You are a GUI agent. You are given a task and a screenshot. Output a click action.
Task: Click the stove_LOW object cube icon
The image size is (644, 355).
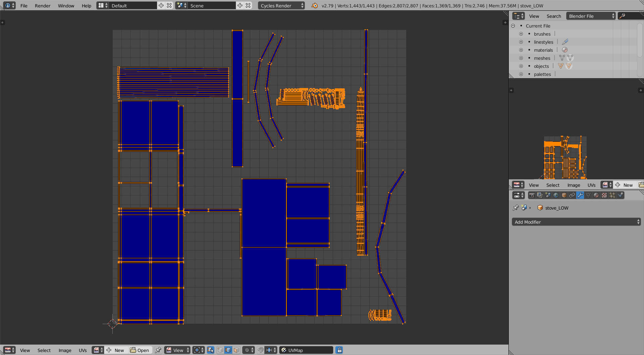point(540,208)
